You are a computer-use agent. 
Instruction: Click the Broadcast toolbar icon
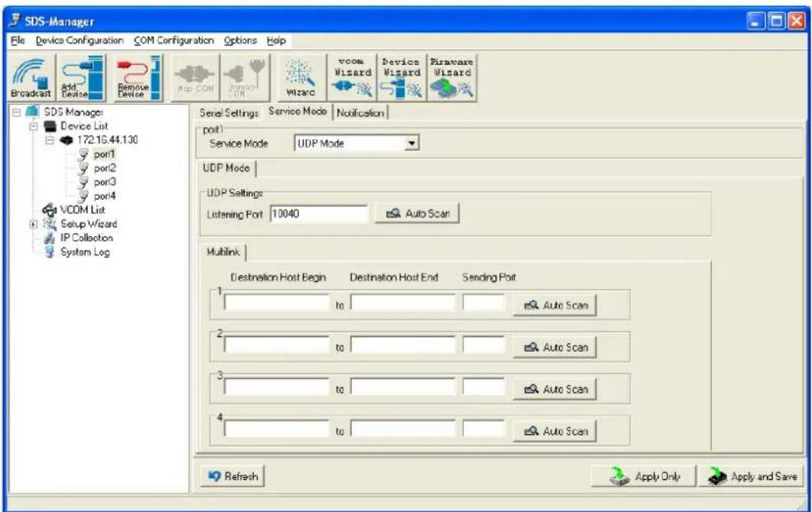(x=31, y=78)
